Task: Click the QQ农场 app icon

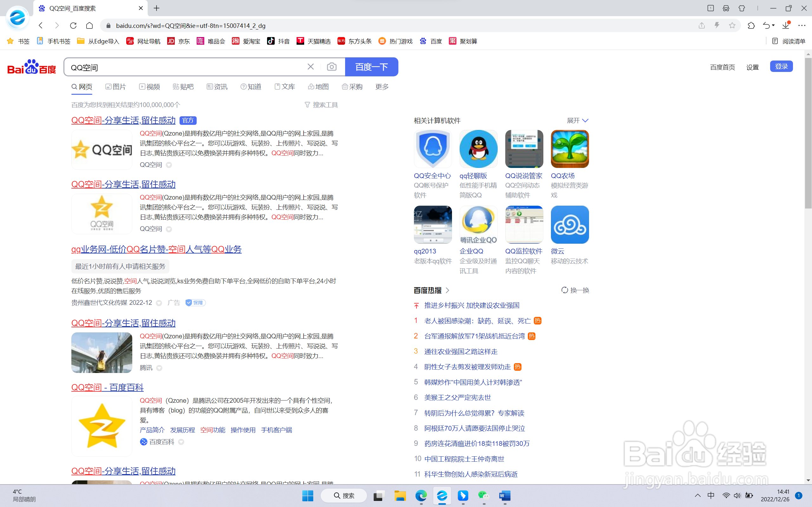Action: click(x=569, y=149)
